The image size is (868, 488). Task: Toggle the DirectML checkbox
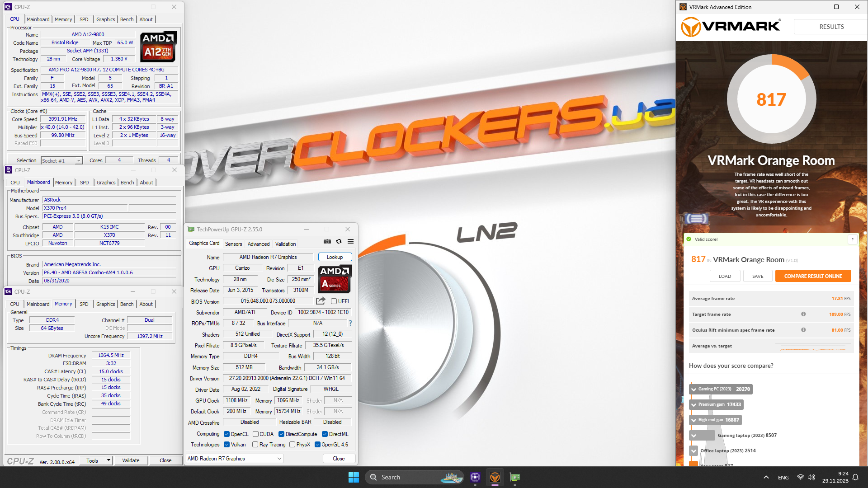coord(325,434)
